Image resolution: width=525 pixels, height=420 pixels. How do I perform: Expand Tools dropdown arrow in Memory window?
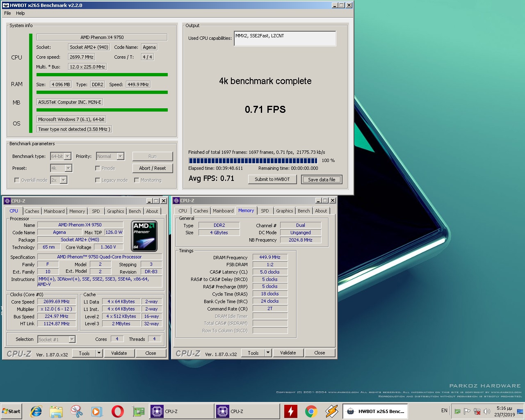(268, 353)
